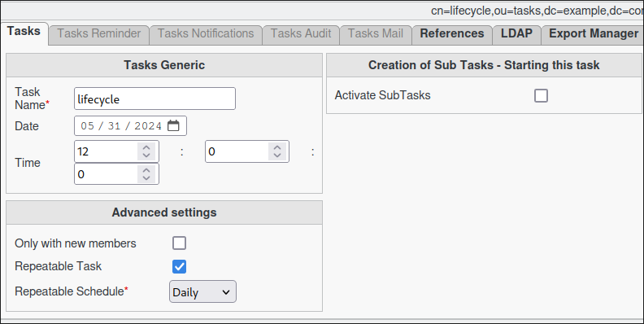Image resolution: width=644 pixels, height=324 pixels.
Task: Click the hours field showing 12
Action: pos(116,151)
